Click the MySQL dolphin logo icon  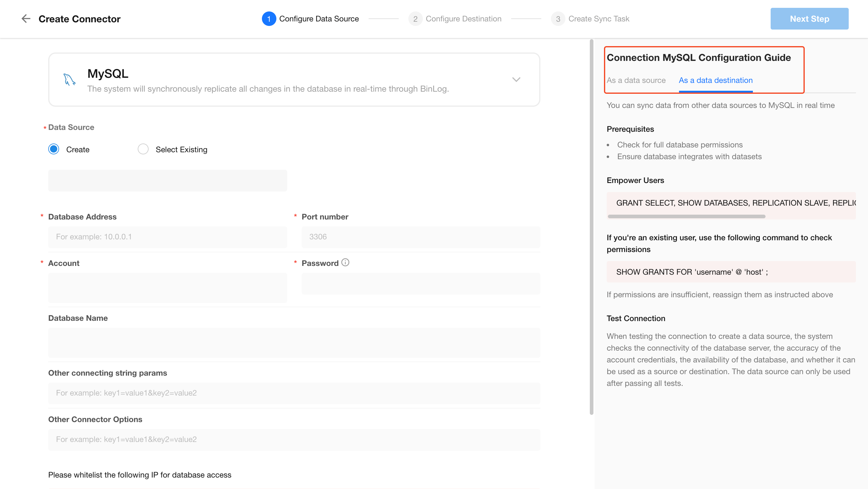point(69,80)
